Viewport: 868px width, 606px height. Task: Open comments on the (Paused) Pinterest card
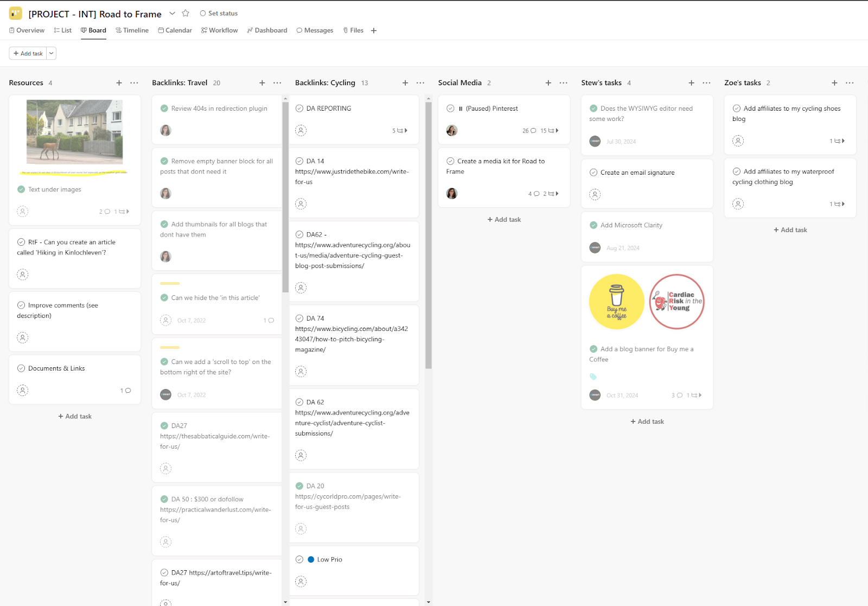[x=529, y=131]
